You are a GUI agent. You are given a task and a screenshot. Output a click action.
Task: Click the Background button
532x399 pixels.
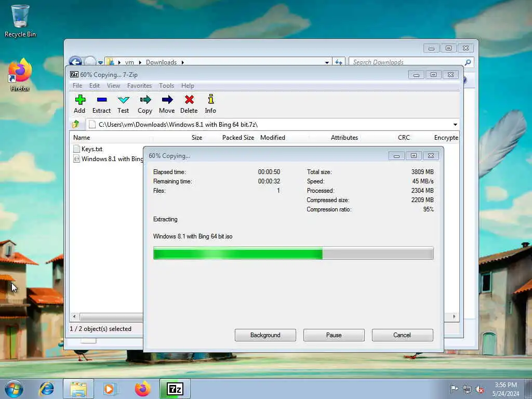click(265, 335)
